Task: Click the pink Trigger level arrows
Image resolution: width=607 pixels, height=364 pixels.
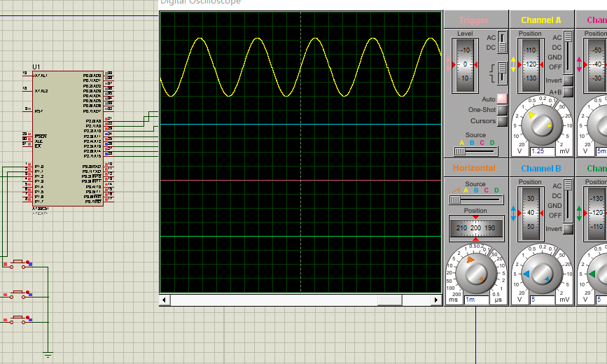Action: [x=448, y=64]
